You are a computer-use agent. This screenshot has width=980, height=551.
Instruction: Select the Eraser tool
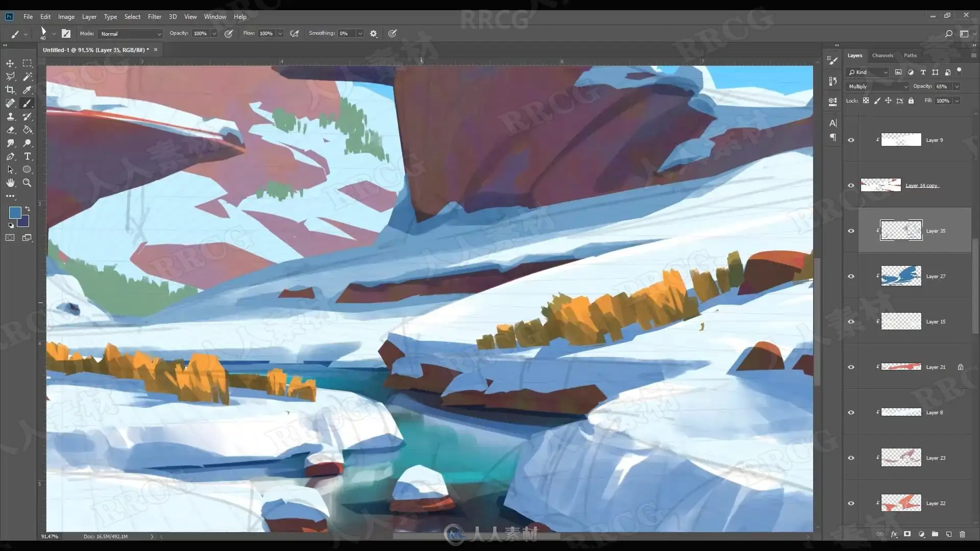tap(10, 130)
